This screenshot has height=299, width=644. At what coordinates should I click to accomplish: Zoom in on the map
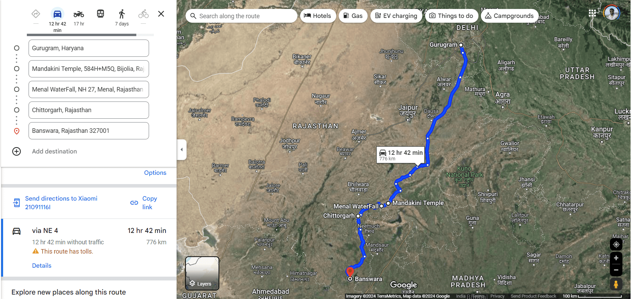[616, 258]
